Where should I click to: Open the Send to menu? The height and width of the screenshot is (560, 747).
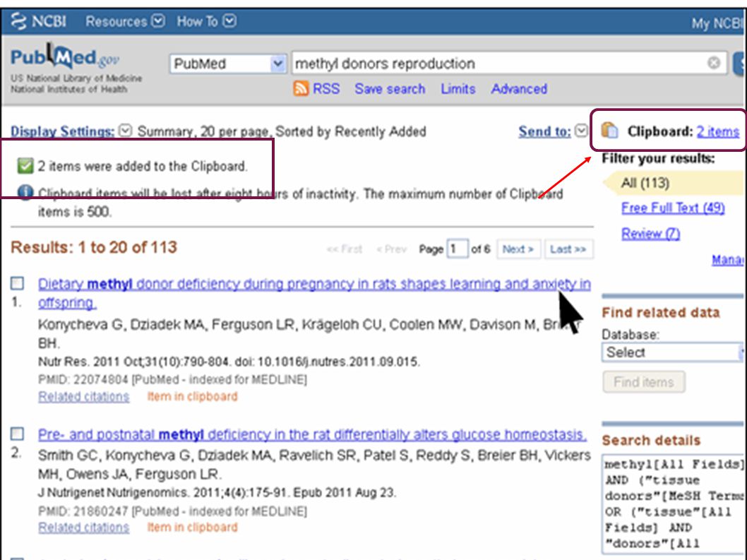tap(544, 131)
